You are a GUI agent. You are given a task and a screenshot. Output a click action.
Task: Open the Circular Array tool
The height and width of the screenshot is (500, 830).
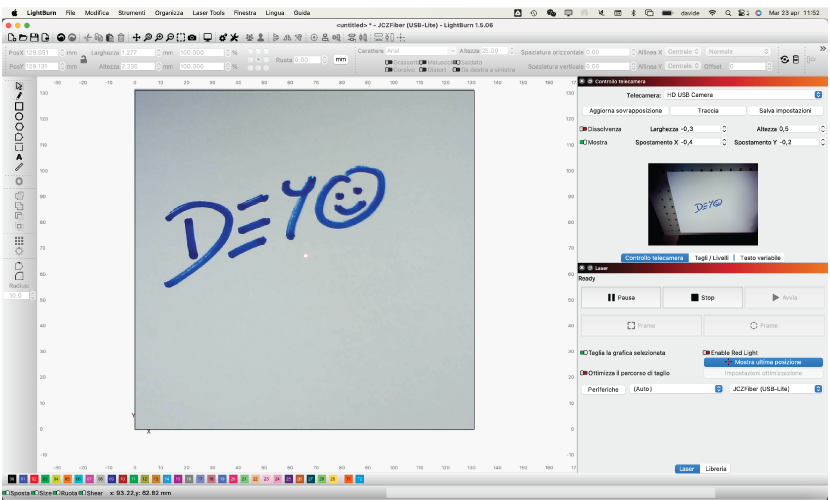pyautogui.click(x=19, y=251)
